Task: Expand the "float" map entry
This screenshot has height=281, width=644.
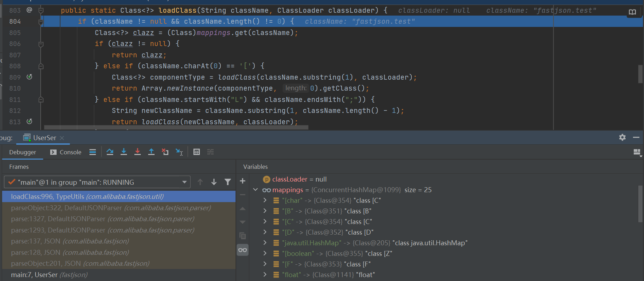Action: click(265, 275)
